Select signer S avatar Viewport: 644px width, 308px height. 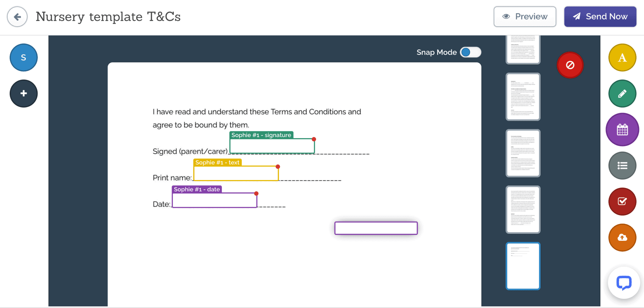pyautogui.click(x=24, y=57)
